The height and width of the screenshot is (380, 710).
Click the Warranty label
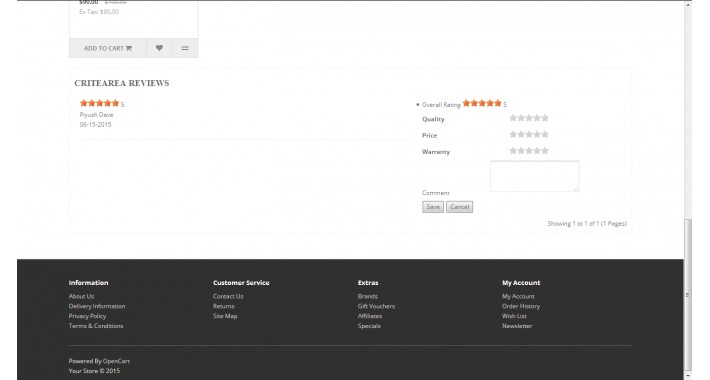click(436, 152)
